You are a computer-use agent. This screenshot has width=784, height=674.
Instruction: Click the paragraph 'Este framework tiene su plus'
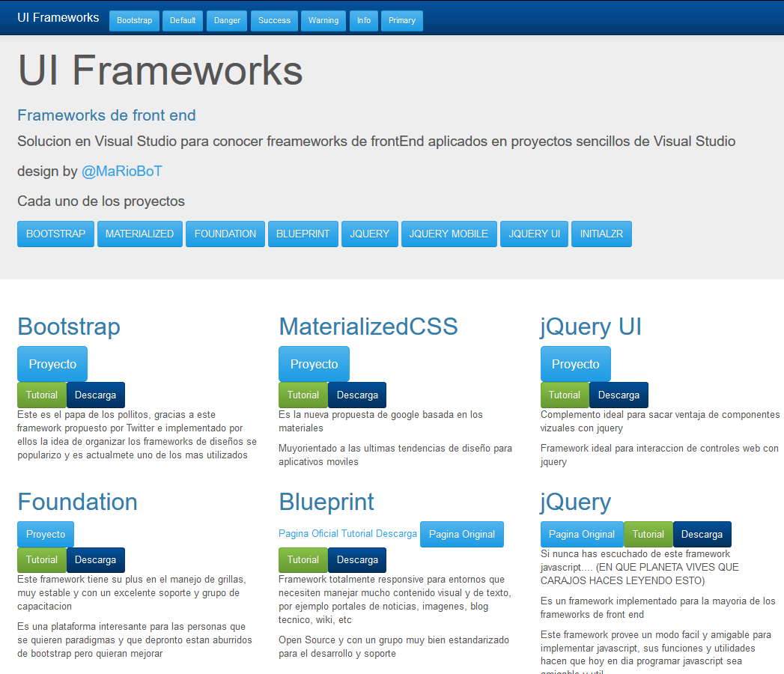pyautogui.click(x=132, y=593)
